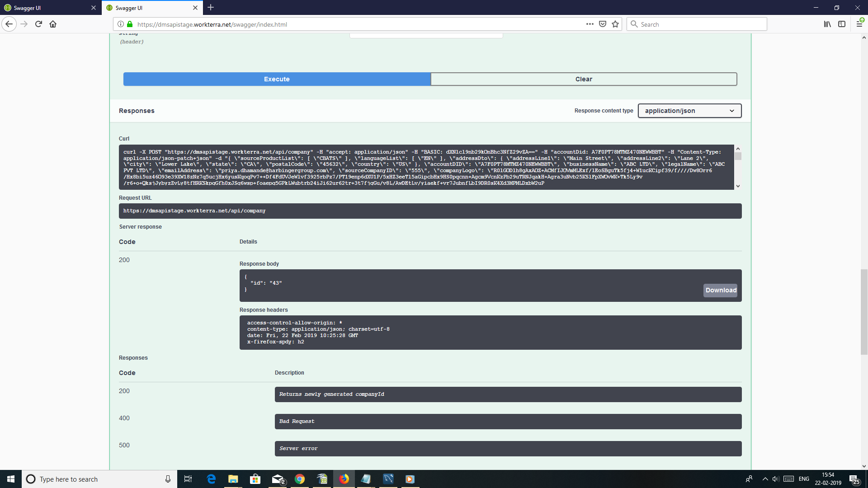The width and height of the screenshot is (868, 488).
Task: Open the page actions ellipsis menu
Action: tap(590, 24)
